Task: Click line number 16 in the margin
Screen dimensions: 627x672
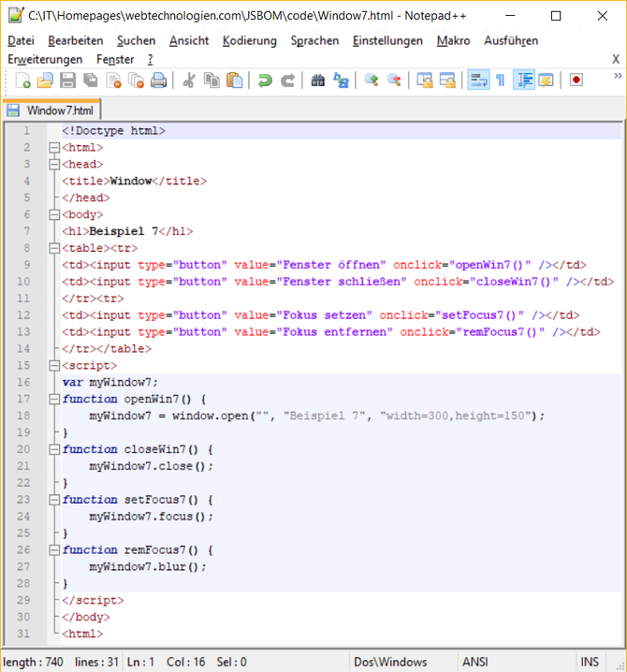Action: 23,382
